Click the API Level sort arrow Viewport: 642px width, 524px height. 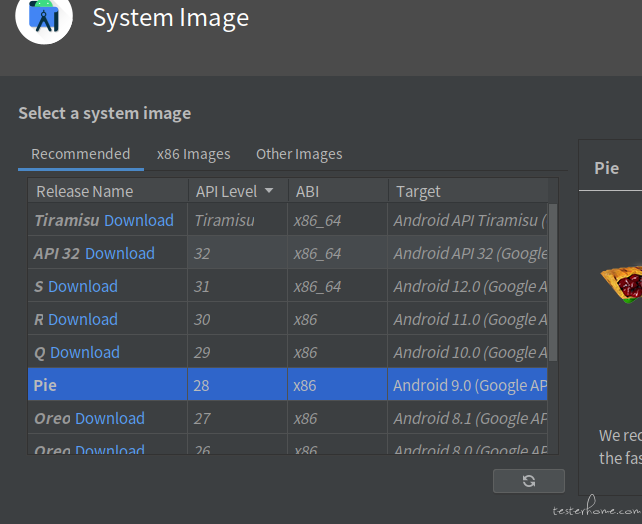269,190
